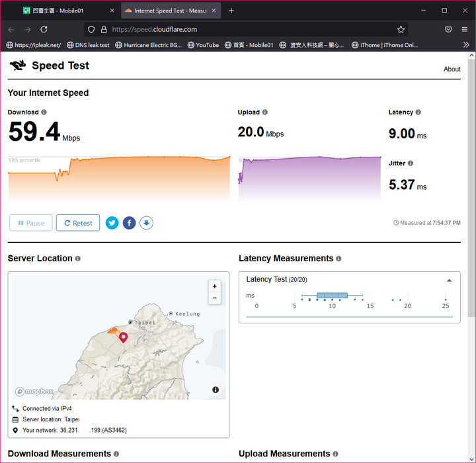Screen dimensions: 476x463
Task: Collapse the Latency Test panel
Action: tap(450, 280)
